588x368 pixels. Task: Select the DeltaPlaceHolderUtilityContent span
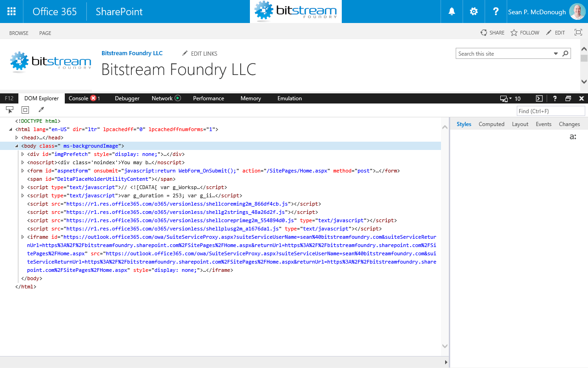pyautogui.click(x=101, y=179)
